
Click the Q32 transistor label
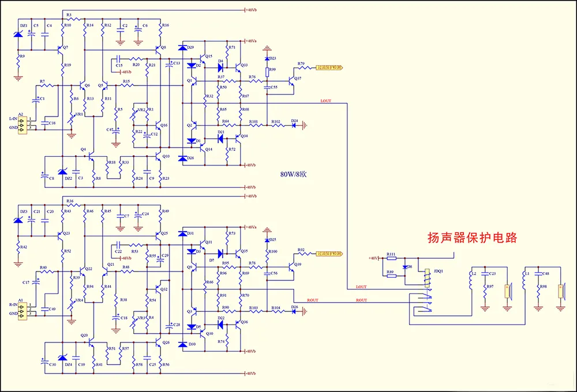(x=164, y=289)
